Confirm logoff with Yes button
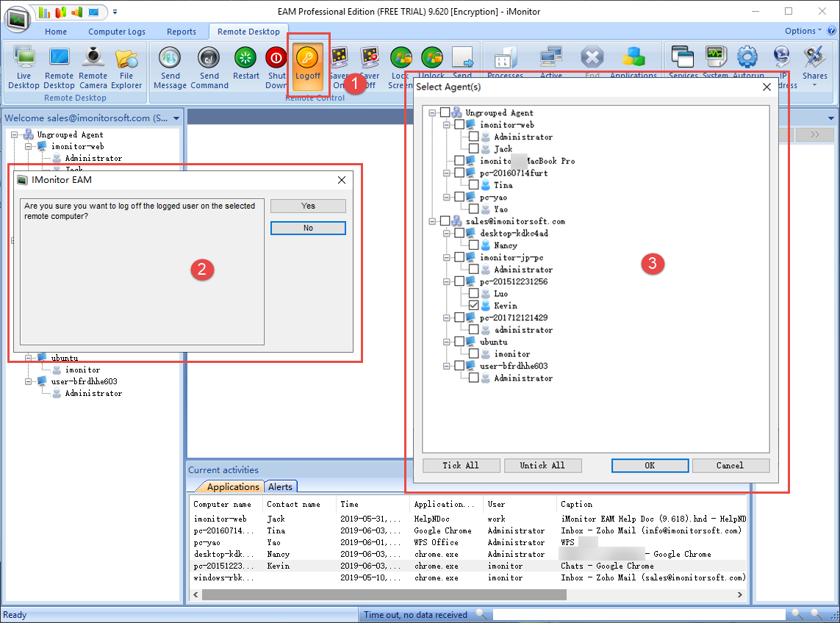Screen dimensions: 840x623 tap(308, 206)
